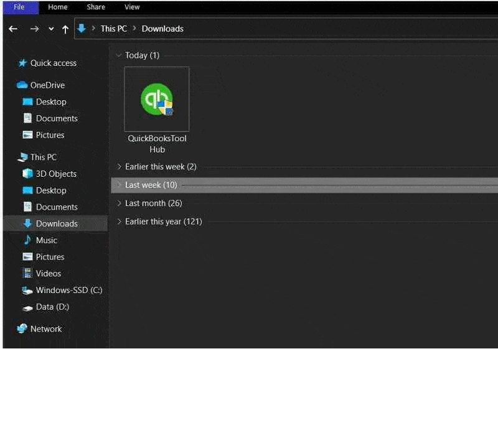498x448 pixels.
Task: Open the QuickBooksToolHub installer icon
Action: pyautogui.click(x=156, y=100)
